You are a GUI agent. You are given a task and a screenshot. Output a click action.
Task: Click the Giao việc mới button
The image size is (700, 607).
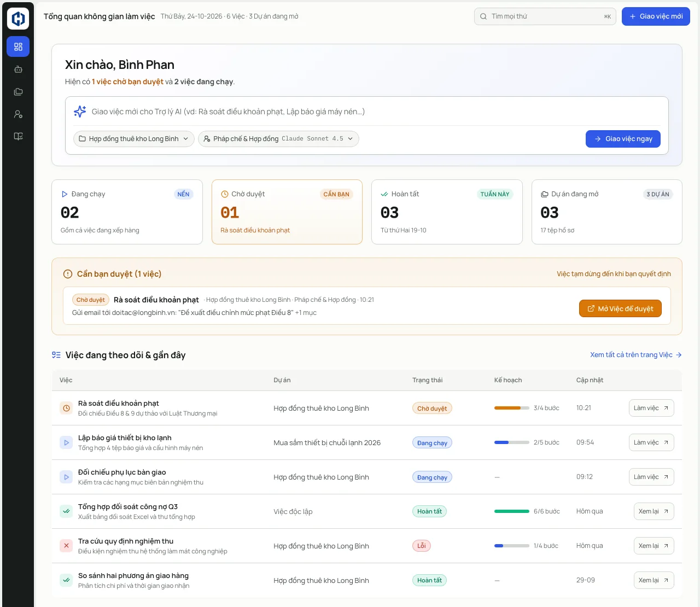pyautogui.click(x=656, y=16)
